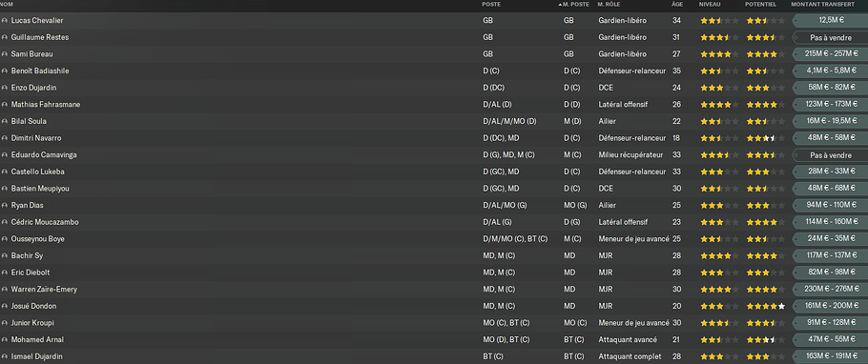868x364 pixels.
Task: Click the player icon next to Eduardo Camavinga
Action: [x=5, y=155]
